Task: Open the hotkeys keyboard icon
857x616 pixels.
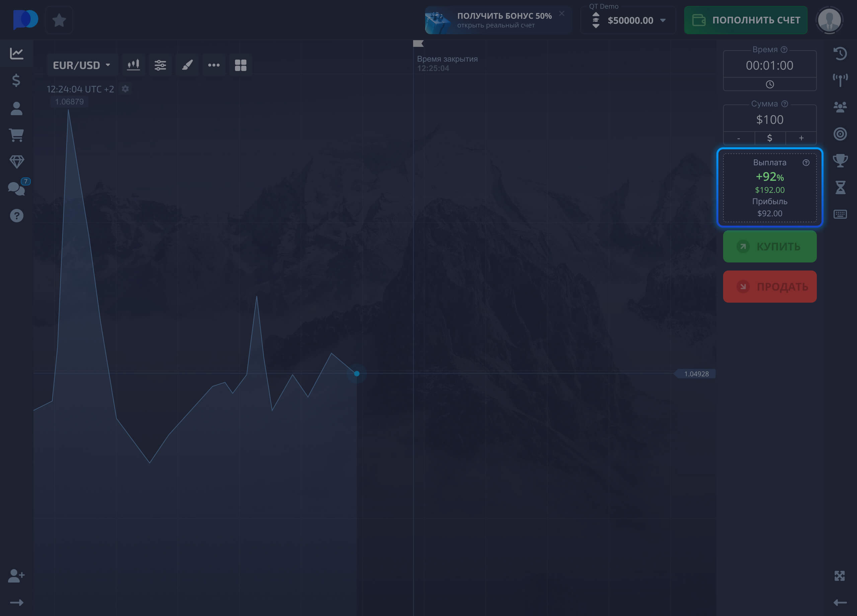Action: (840, 214)
